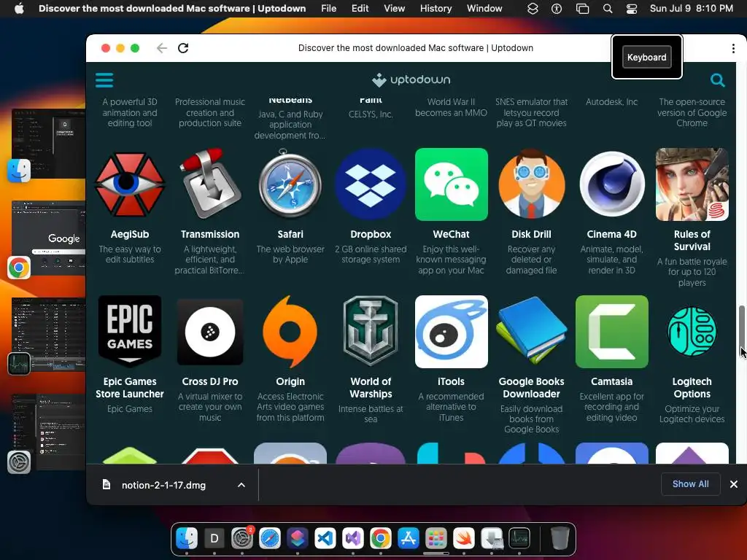Select the WeChat app icon
Screen dimensions: 747x560
pyautogui.click(x=451, y=184)
